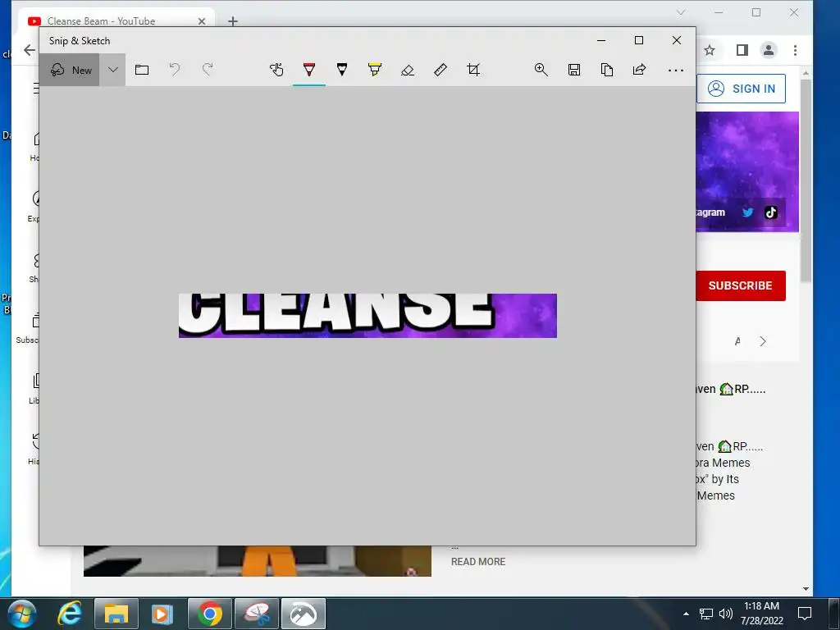Viewport: 840px width, 630px height.
Task: Click the CLEANSE snip image on canvas
Action: [x=367, y=316]
